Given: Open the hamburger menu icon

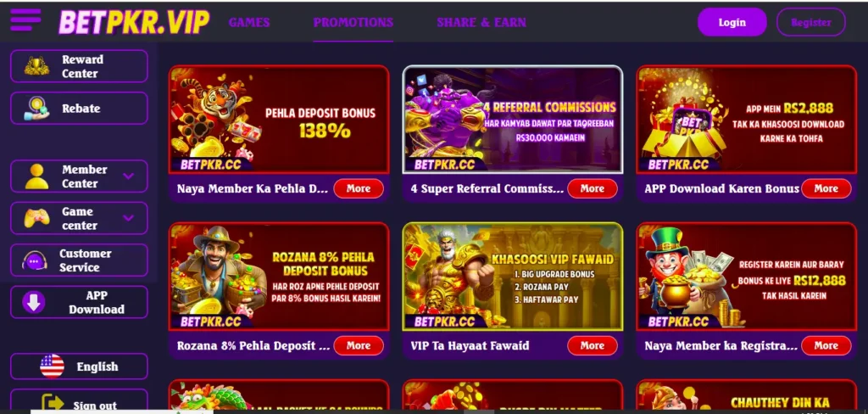Looking at the screenshot, I should (25, 20).
